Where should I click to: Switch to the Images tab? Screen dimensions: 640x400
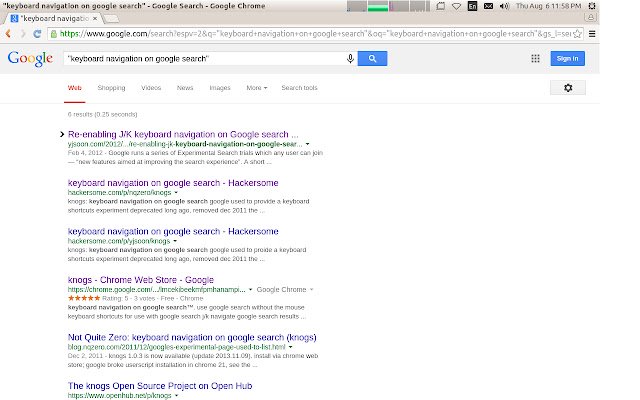(x=220, y=88)
